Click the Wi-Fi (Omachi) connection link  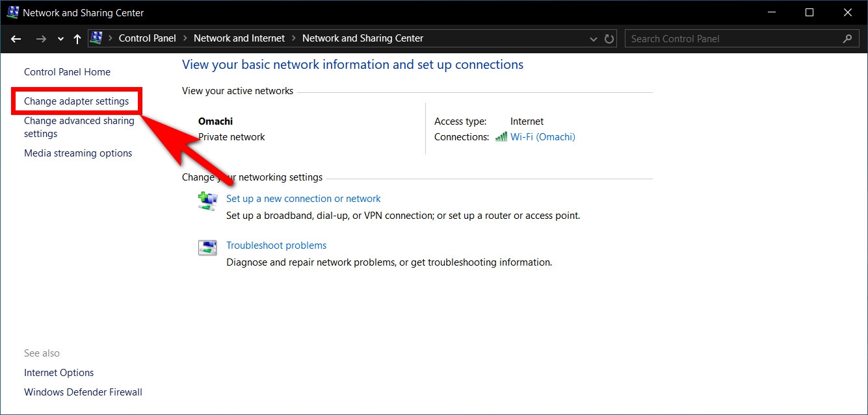pyautogui.click(x=543, y=137)
